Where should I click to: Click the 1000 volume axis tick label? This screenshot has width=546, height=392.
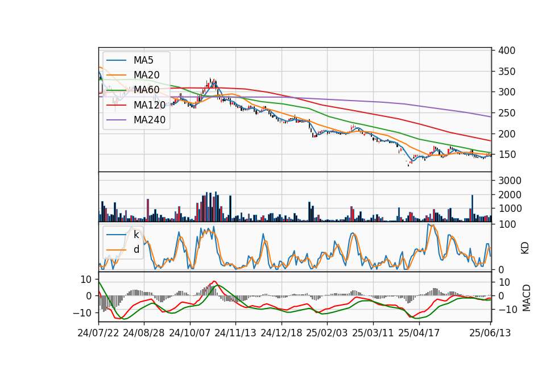coord(510,208)
